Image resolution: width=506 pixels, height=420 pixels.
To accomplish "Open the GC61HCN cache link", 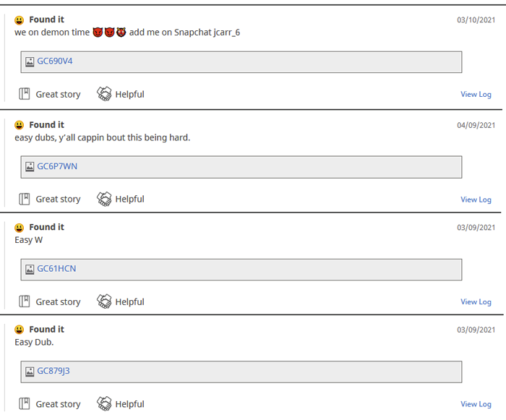I will pos(56,269).
